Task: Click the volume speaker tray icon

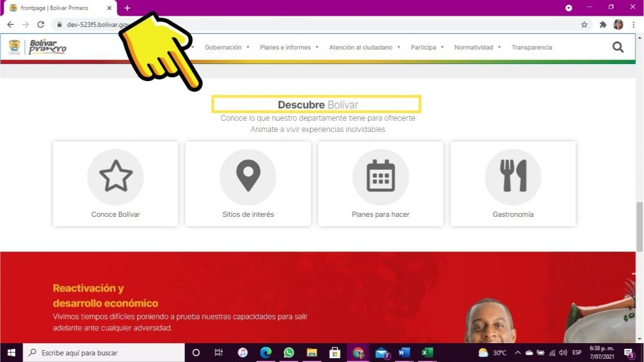Action: [563, 353]
